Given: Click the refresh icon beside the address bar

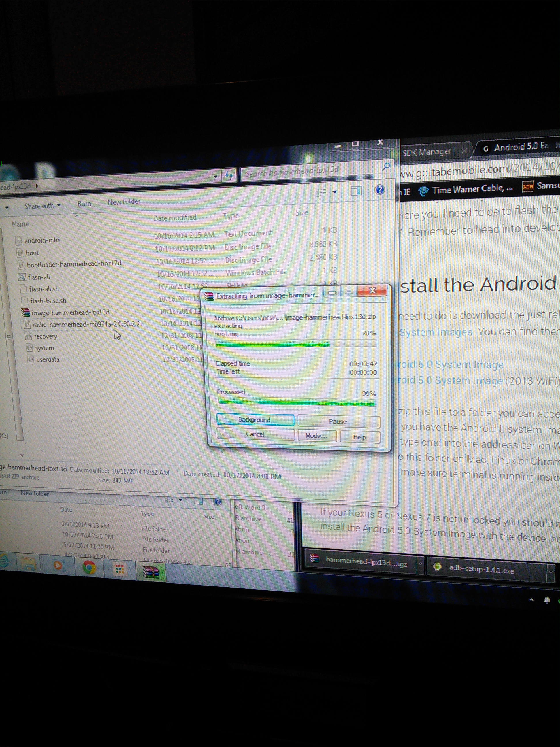Looking at the screenshot, I should [229, 175].
